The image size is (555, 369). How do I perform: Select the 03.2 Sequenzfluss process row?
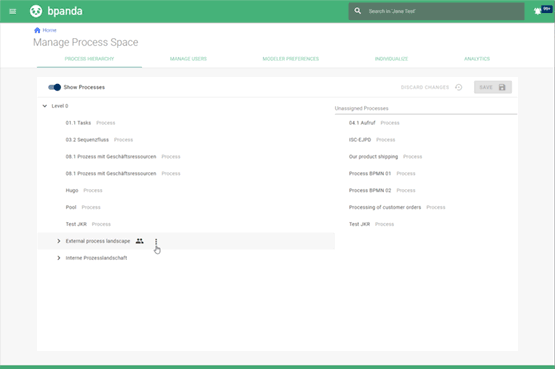pyautogui.click(x=186, y=140)
